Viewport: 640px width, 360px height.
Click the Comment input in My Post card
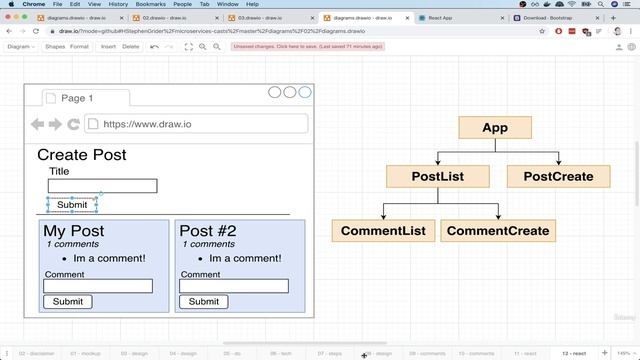pyautogui.click(x=98, y=286)
